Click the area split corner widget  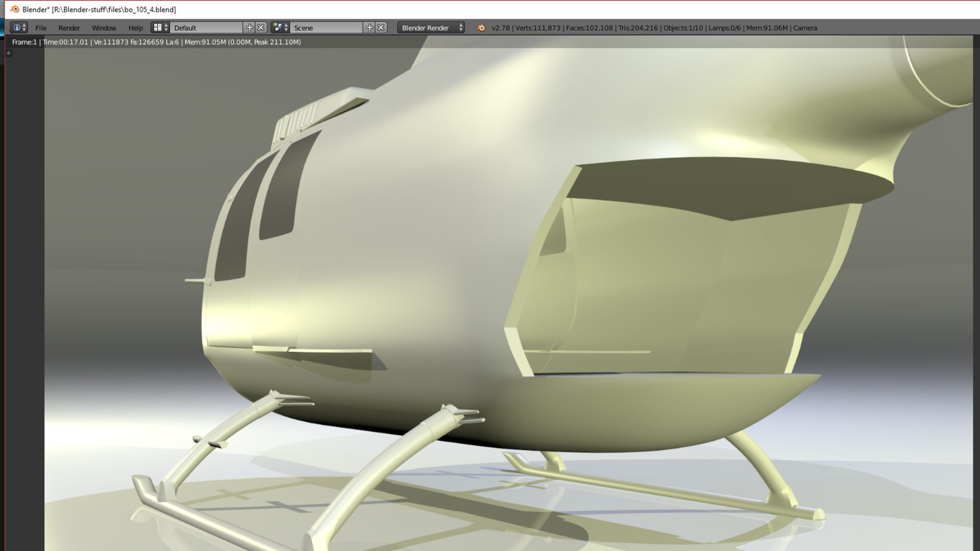[6, 32]
